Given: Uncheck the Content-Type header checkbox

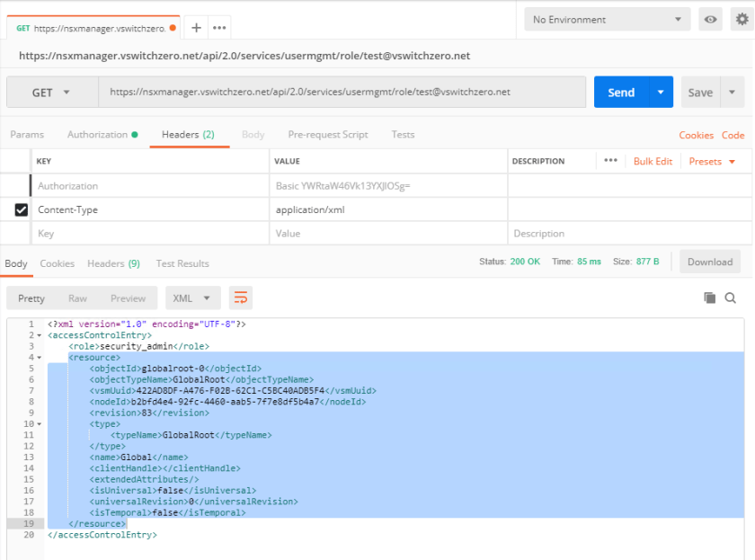Looking at the screenshot, I should pos(22,209).
